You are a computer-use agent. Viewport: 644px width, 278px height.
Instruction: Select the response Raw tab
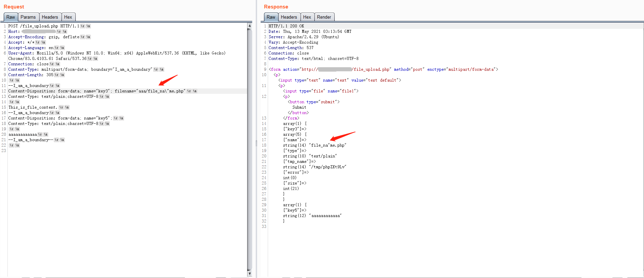pos(271,17)
